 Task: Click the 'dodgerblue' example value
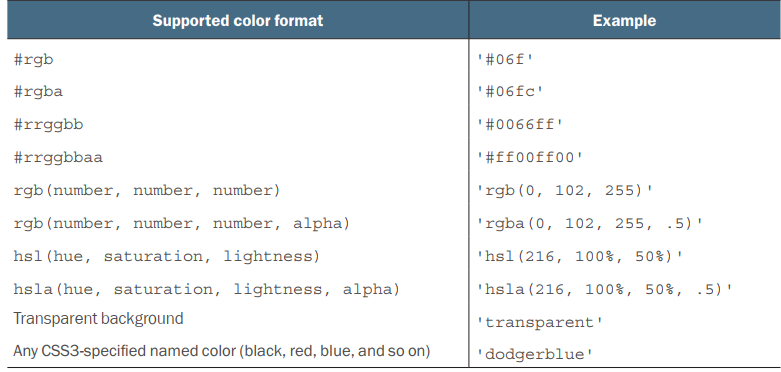[x=535, y=354]
